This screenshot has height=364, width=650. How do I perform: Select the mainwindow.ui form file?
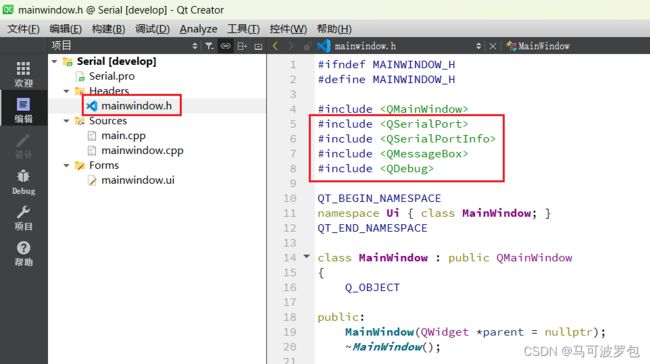click(x=138, y=180)
